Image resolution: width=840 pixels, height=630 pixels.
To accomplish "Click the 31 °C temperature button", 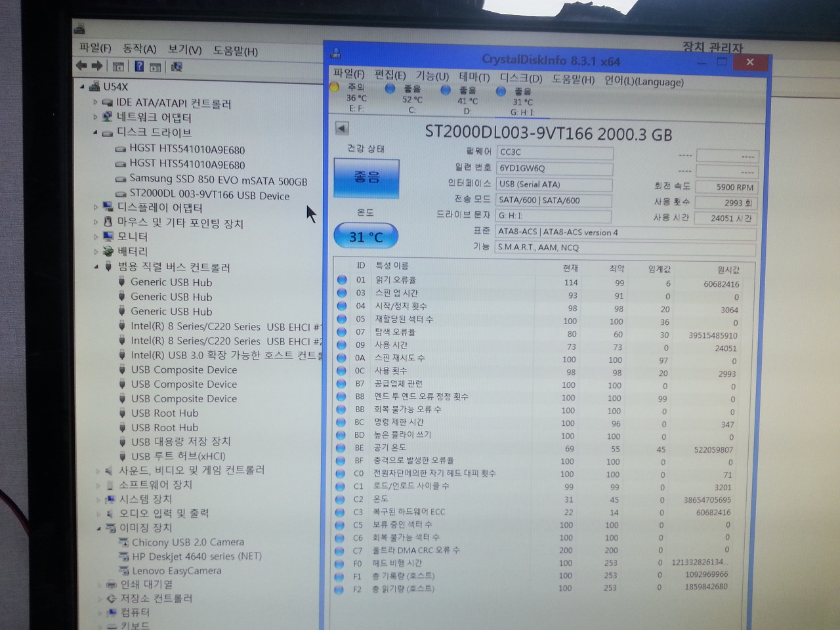I will 366,237.
